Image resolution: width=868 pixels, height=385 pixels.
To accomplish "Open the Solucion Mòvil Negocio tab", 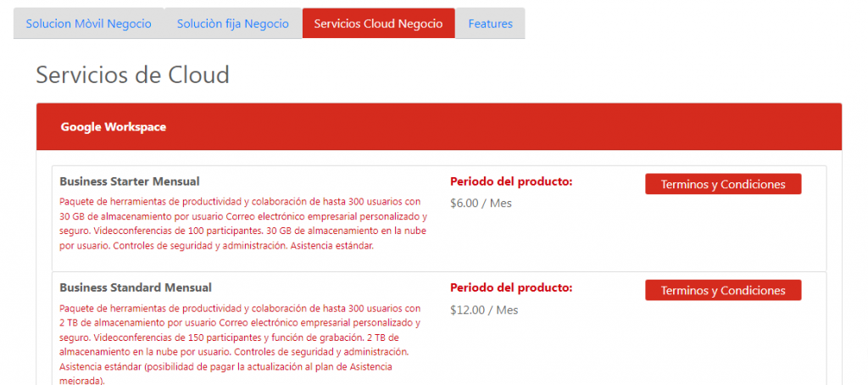I will point(88,24).
